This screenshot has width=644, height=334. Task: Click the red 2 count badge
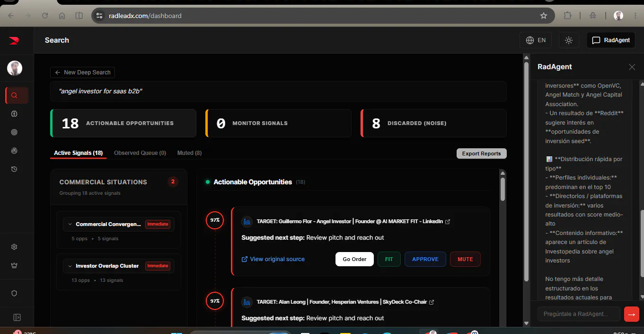point(173,181)
